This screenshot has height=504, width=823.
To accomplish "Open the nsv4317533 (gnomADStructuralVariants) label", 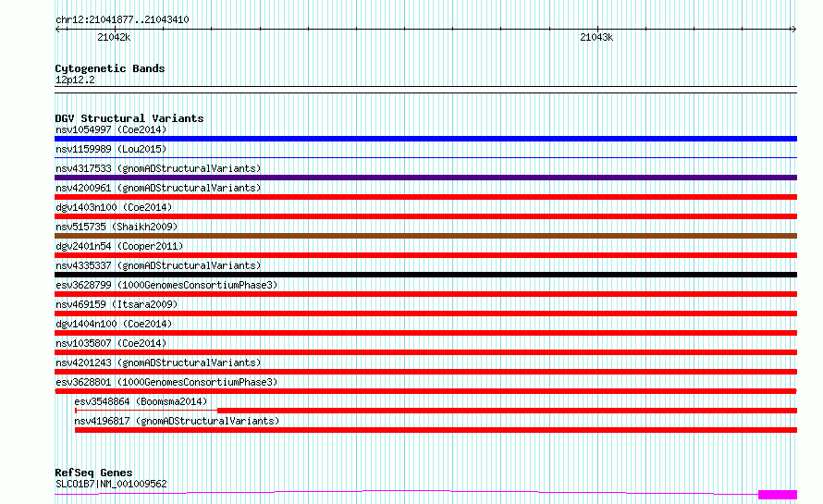I will (158, 168).
